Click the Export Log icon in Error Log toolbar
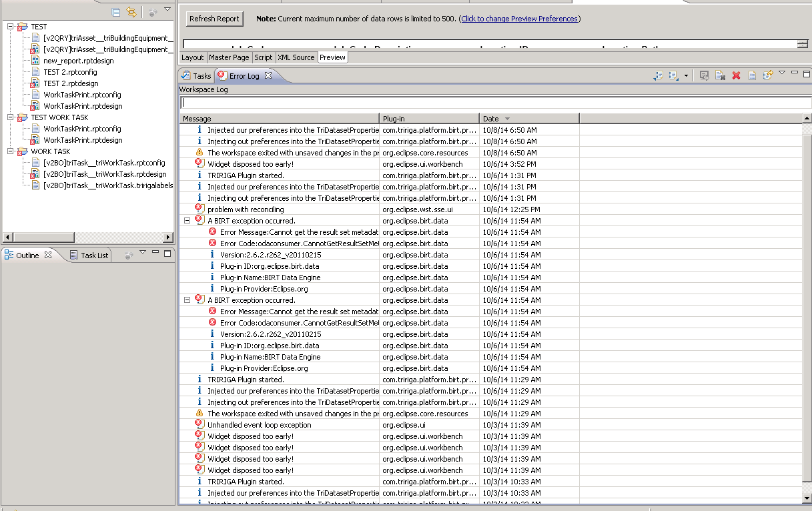This screenshot has width=812, height=511. (x=658, y=76)
